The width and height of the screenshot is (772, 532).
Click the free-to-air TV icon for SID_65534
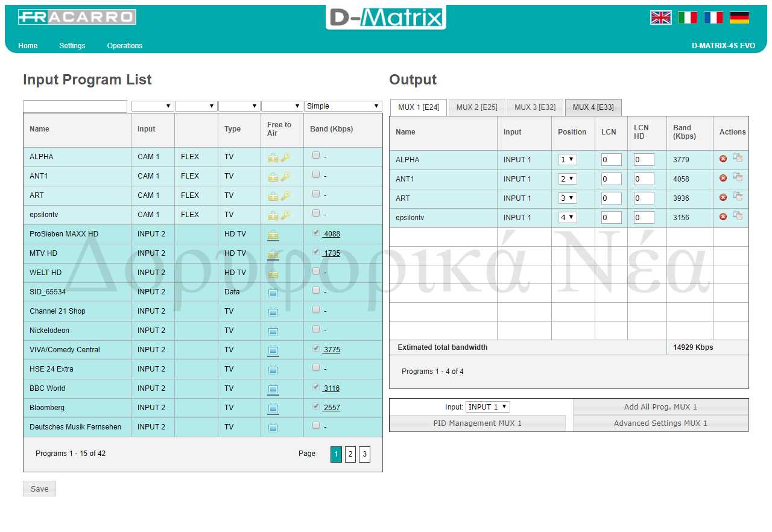coord(273,293)
